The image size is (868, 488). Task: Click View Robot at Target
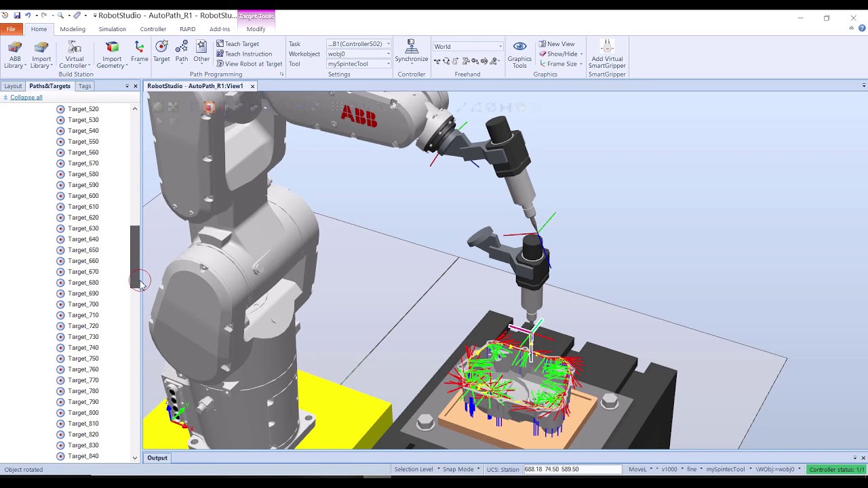click(x=249, y=64)
